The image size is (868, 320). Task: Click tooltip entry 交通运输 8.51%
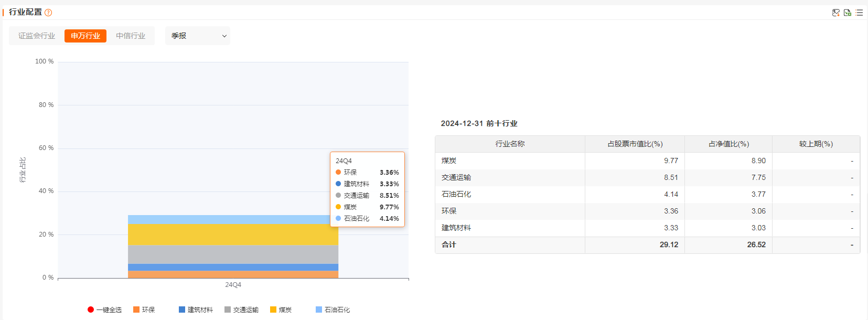tap(367, 196)
